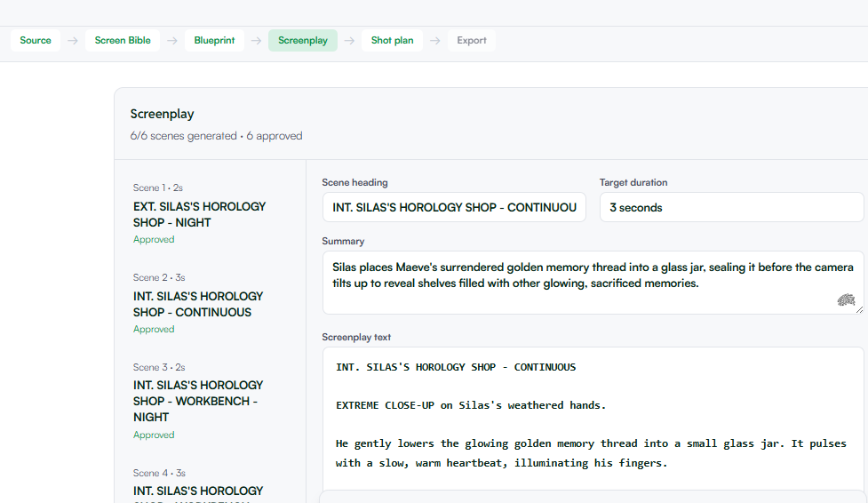Select Scene 3 Horology Shop - Workbench - Night
Image resolution: width=868 pixels, height=503 pixels.
pyautogui.click(x=211, y=401)
